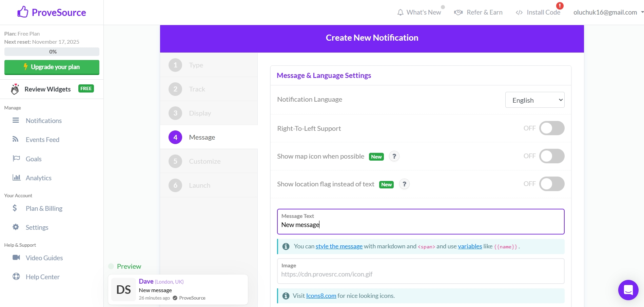644x307 pixels.
Task: Toggle Show map icon when possible
Action: [552, 156]
